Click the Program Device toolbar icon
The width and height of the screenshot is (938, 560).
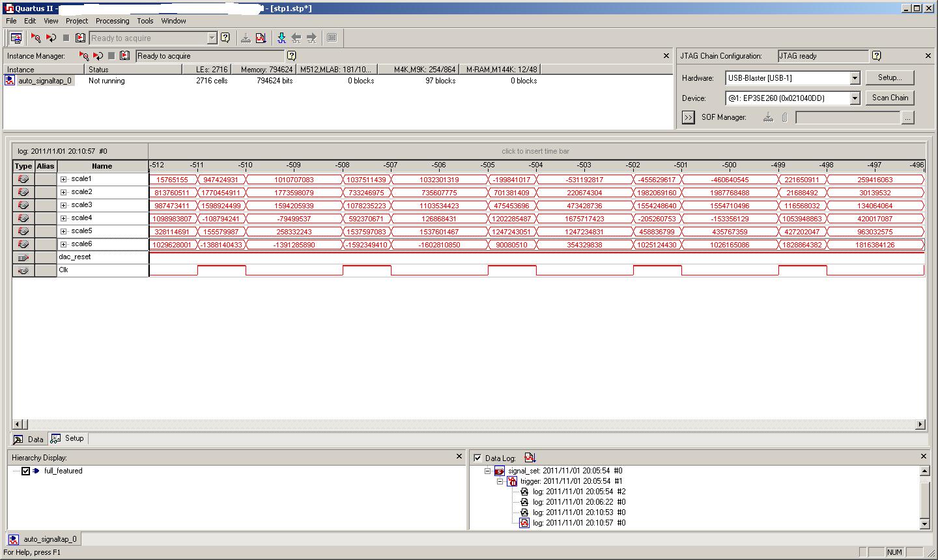pos(246,38)
